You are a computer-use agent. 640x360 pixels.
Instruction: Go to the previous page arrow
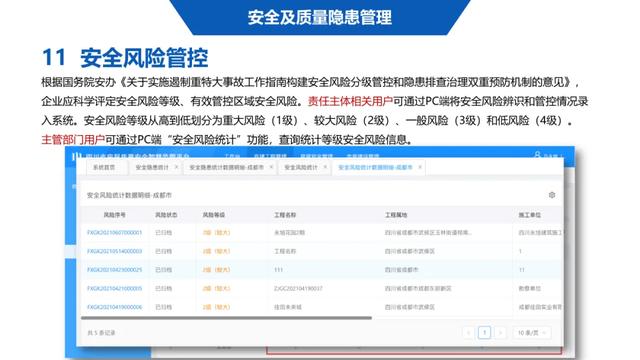tap(469, 333)
